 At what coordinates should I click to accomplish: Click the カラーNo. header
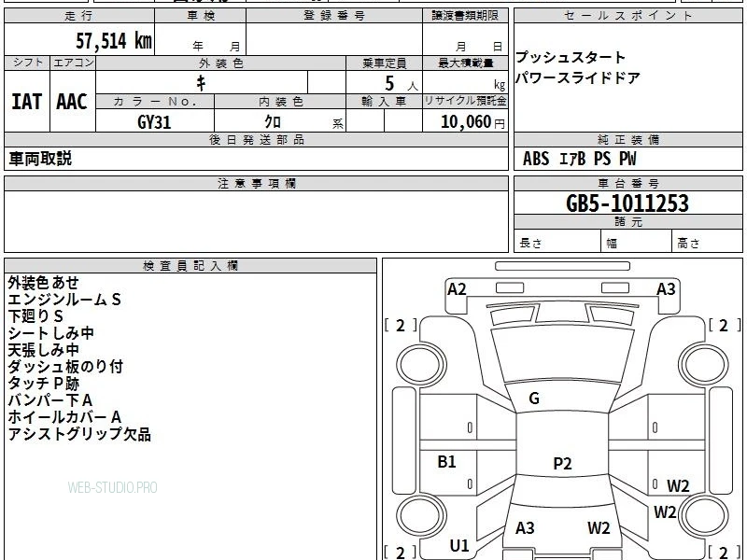pos(155,102)
